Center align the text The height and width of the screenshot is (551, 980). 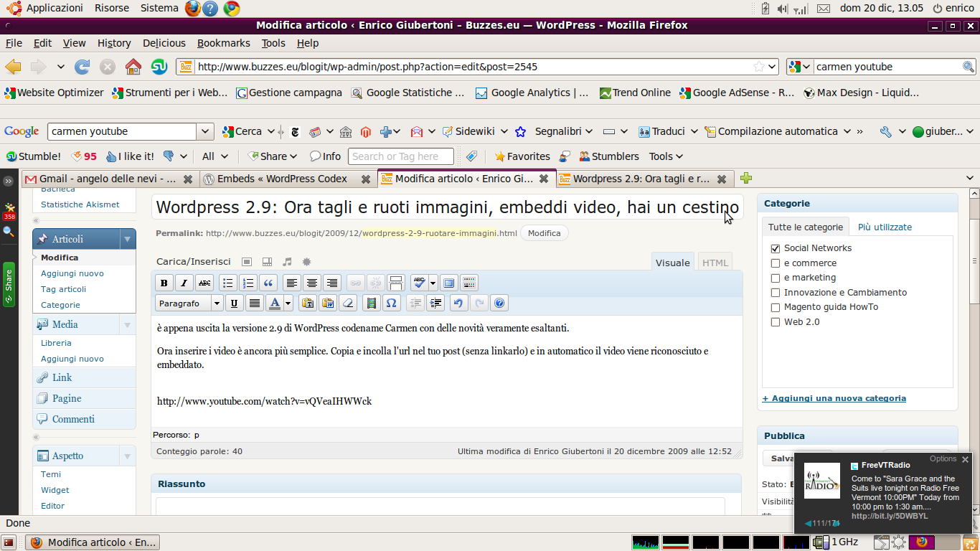(311, 283)
